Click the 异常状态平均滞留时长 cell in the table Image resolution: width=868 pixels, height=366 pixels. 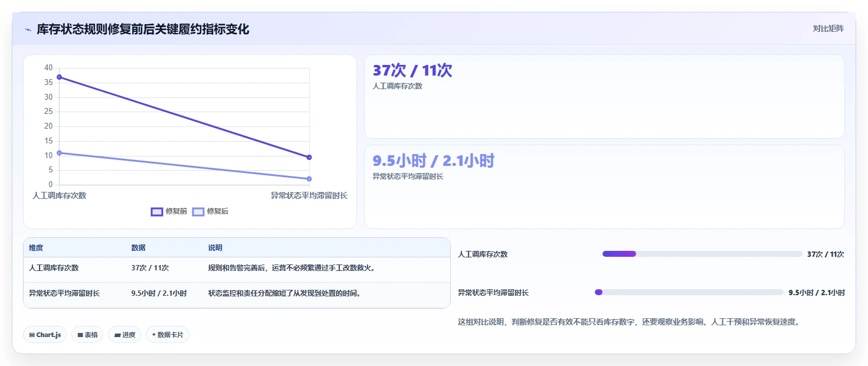tap(64, 293)
